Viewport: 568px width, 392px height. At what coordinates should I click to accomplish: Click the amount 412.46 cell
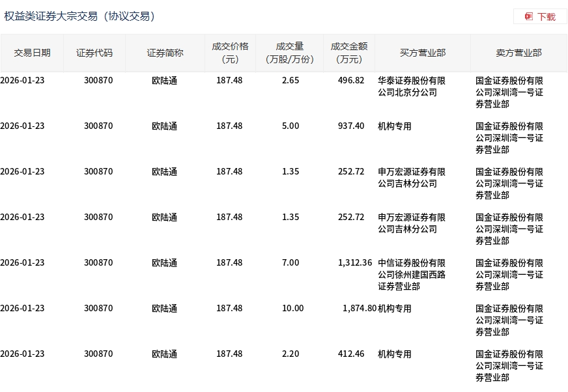pos(351,354)
